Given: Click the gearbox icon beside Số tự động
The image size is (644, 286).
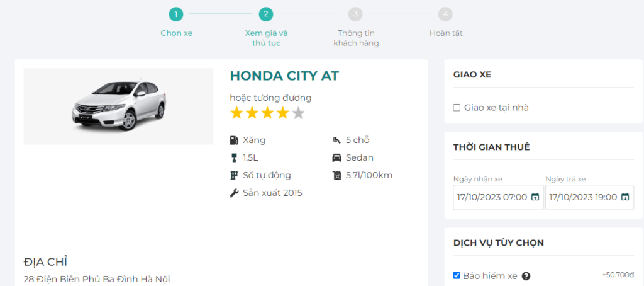Looking at the screenshot, I should pyautogui.click(x=234, y=175).
